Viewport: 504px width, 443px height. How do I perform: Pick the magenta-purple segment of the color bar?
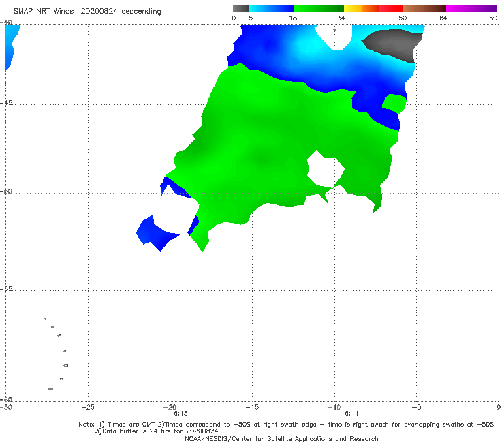tap(471, 8)
